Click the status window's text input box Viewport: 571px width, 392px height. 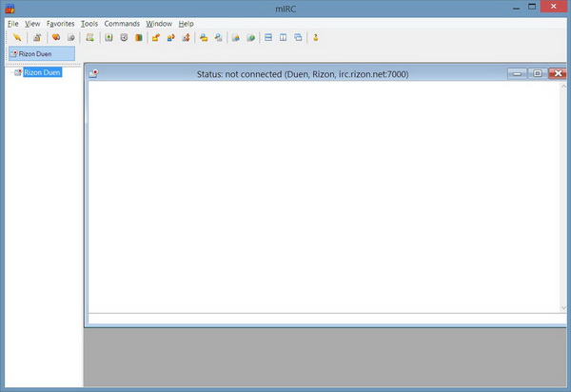(325, 319)
